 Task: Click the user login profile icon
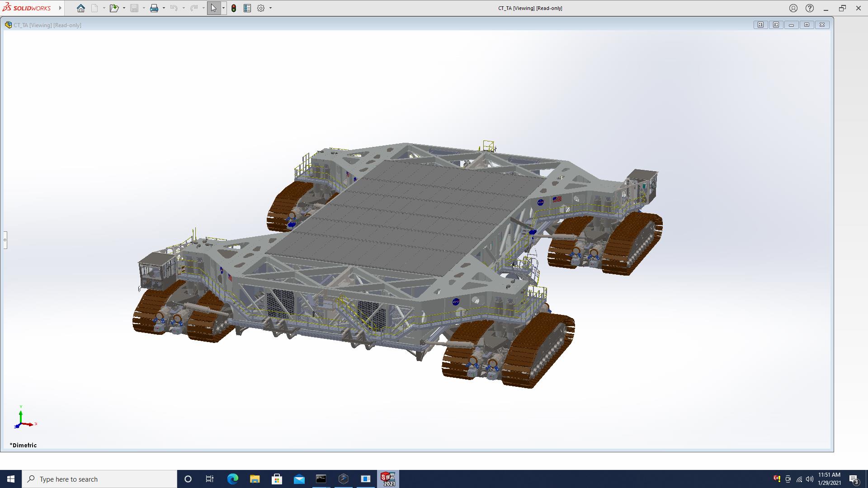tap(793, 8)
